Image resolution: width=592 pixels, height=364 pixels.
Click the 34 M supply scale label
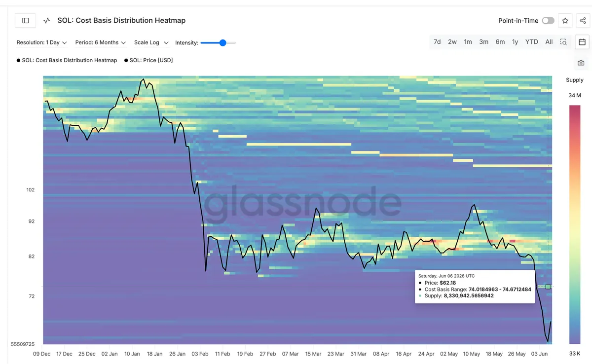click(575, 95)
